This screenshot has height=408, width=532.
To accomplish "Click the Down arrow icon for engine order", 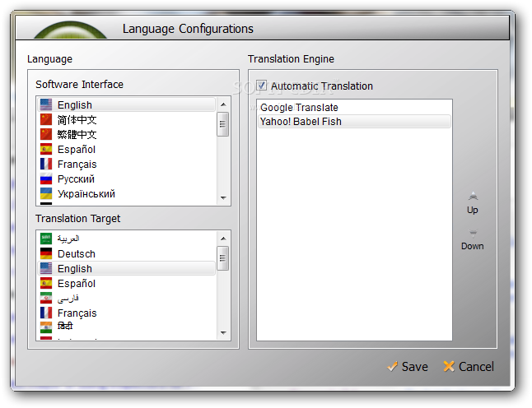I will coord(473,233).
